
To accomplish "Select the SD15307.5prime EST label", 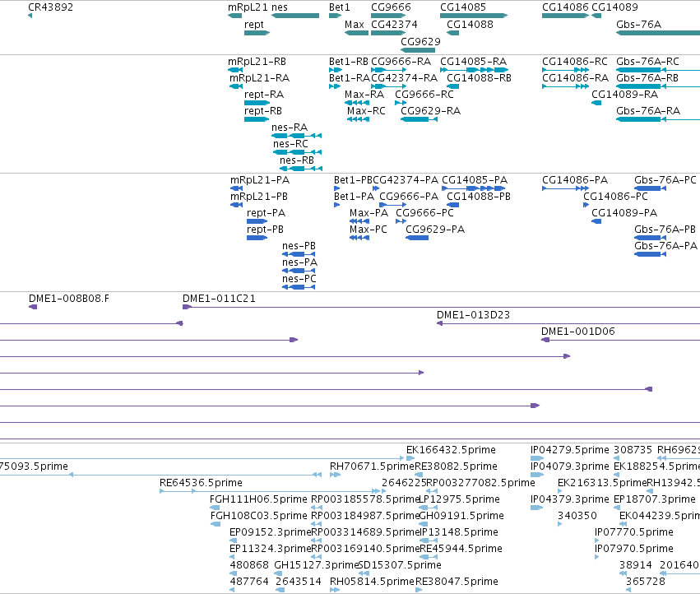I will coord(400,565).
